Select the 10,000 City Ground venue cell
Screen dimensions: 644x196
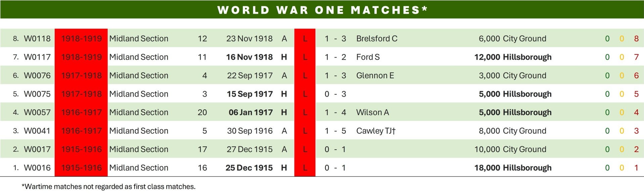click(510, 149)
